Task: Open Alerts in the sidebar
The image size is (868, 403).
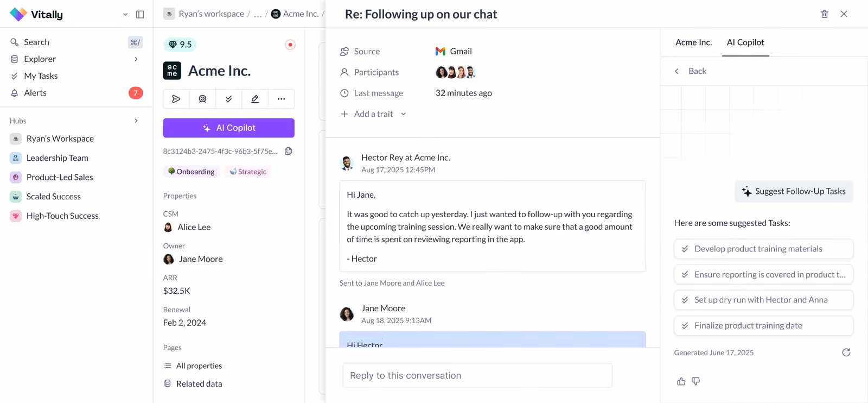Action: [35, 93]
